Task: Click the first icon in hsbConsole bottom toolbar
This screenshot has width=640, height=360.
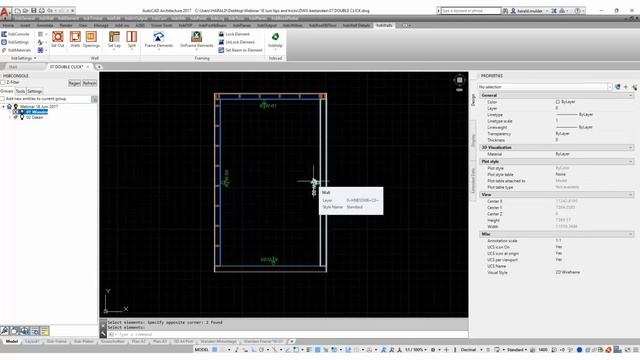Action: tap(4, 331)
